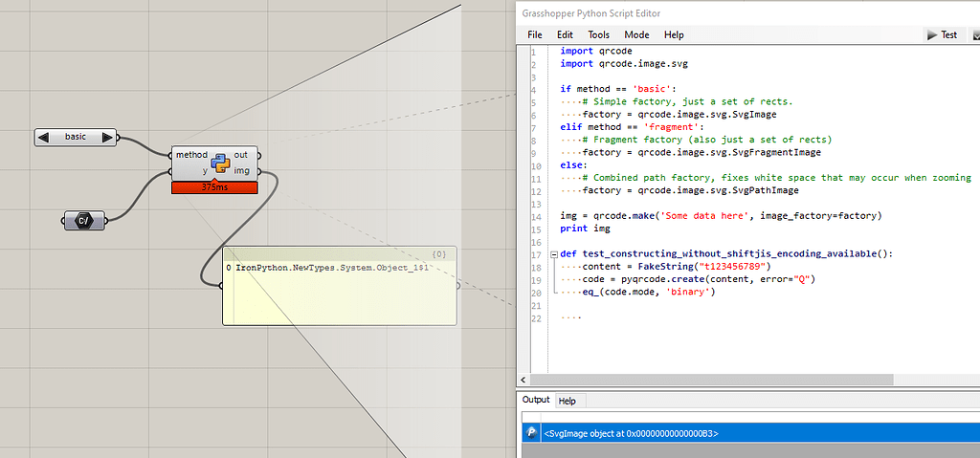Open the Edit menu

point(565,35)
